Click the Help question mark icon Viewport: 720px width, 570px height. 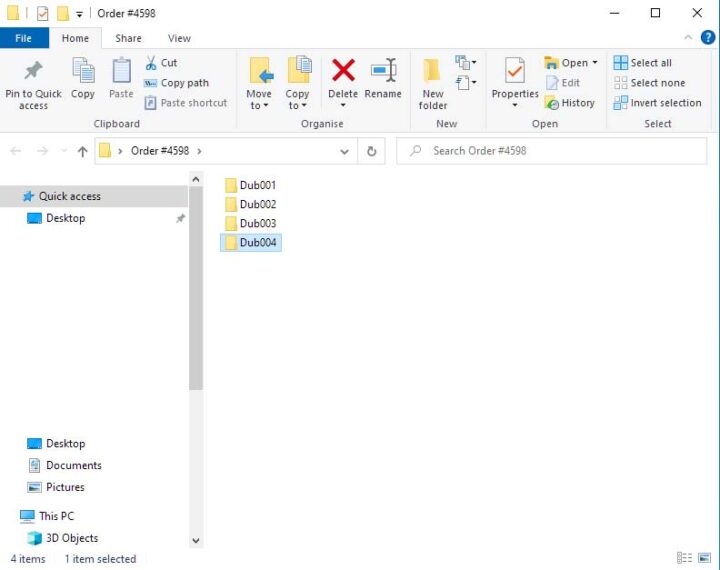[x=707, y=38]
